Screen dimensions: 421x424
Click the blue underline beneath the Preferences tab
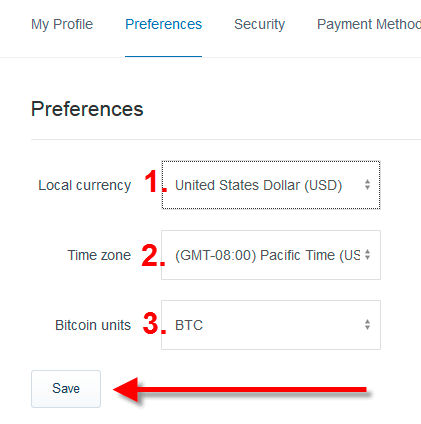coord(163,56)
